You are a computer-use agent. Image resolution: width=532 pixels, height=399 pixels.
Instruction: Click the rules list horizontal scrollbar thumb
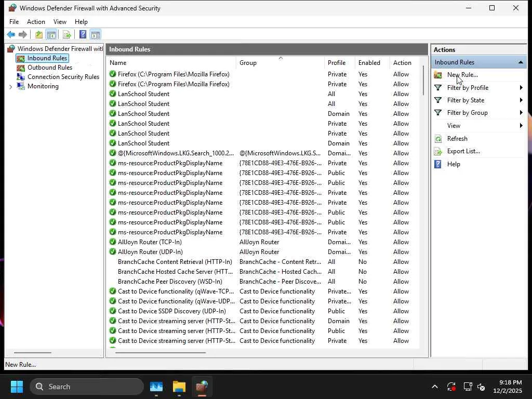pos(161,353)
